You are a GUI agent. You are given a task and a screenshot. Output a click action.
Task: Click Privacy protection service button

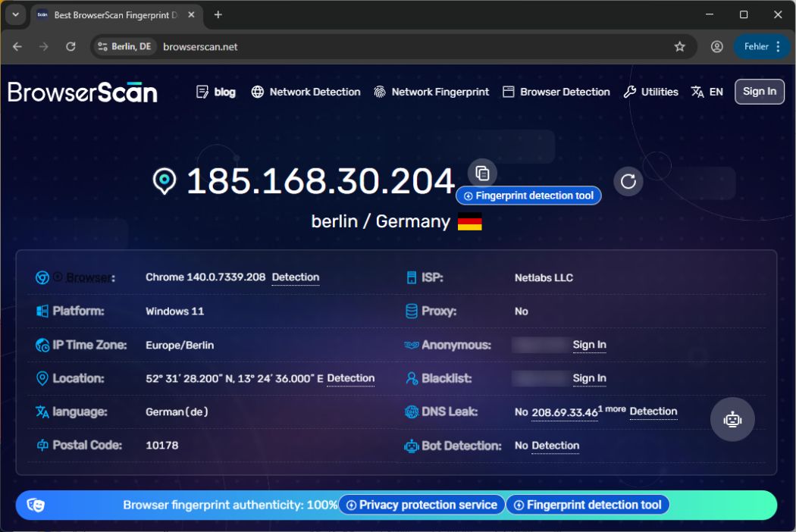pos(422,505)
